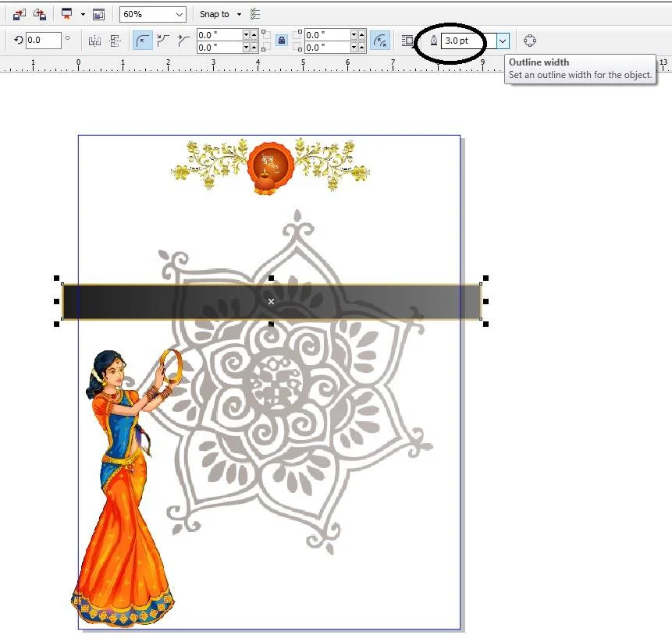Toggle the Relative corner scaling button

click(x=380, y=41)
